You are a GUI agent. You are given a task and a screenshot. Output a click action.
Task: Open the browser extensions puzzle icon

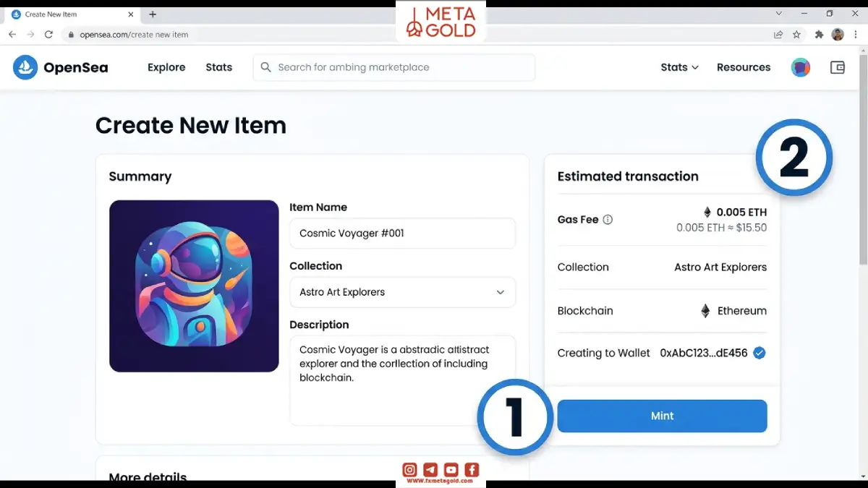point(819,34)
